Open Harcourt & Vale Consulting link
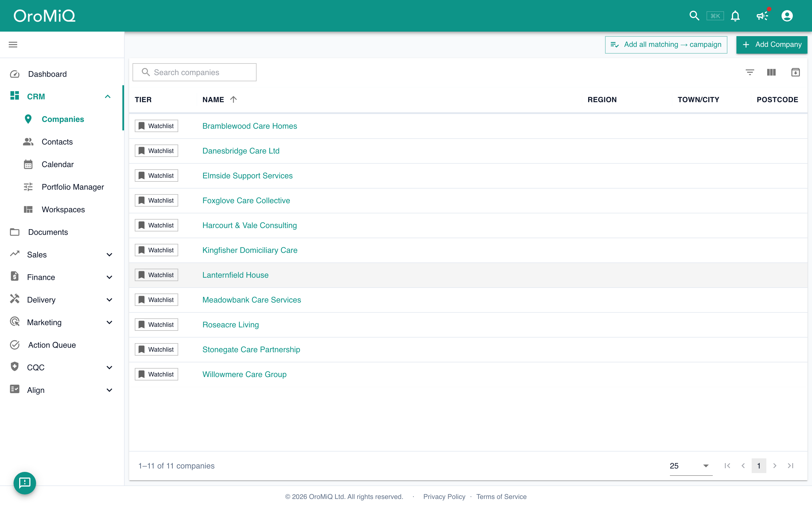The height and width of the screenshot is (508, 812). click(249, 225)
